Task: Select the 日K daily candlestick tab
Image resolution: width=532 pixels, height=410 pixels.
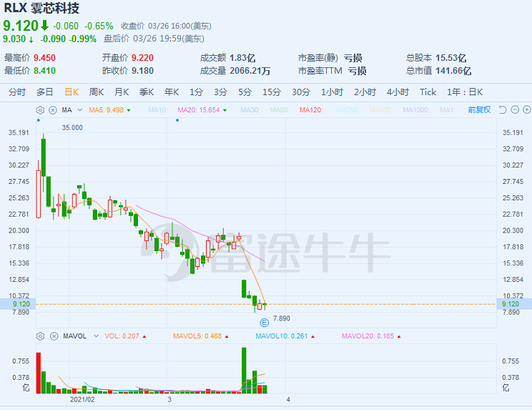Action: pos(72,92)
